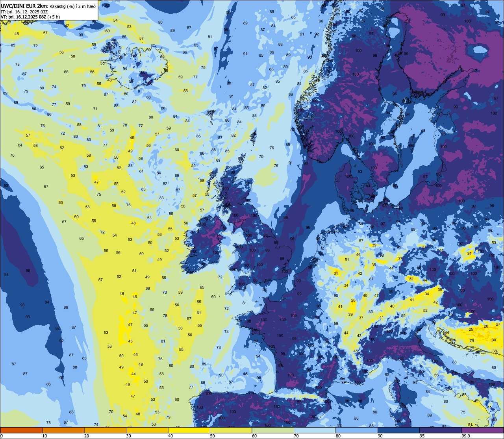This screenshot has width=504, height=439.
Task: Click the title text UWC/DINI EUR 2km
Action: [23, 6]
